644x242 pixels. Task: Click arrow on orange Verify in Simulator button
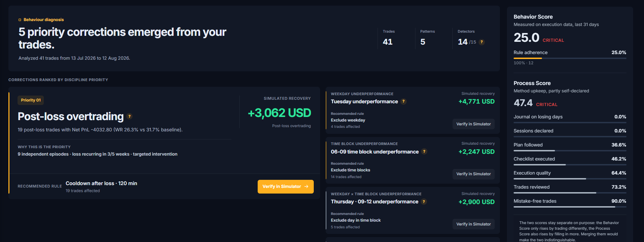tap(306, 187)
